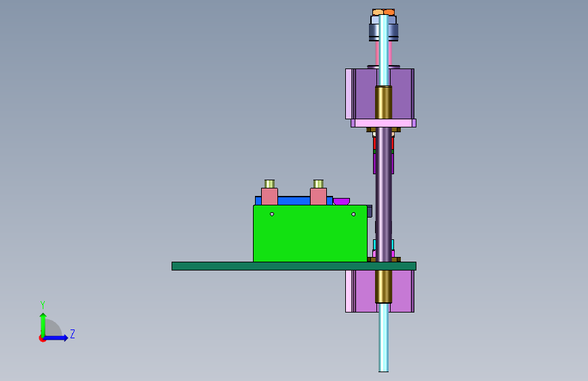Select the right pink block on blue plate
Screen dimensions: 588x381
tap(318, 197)
